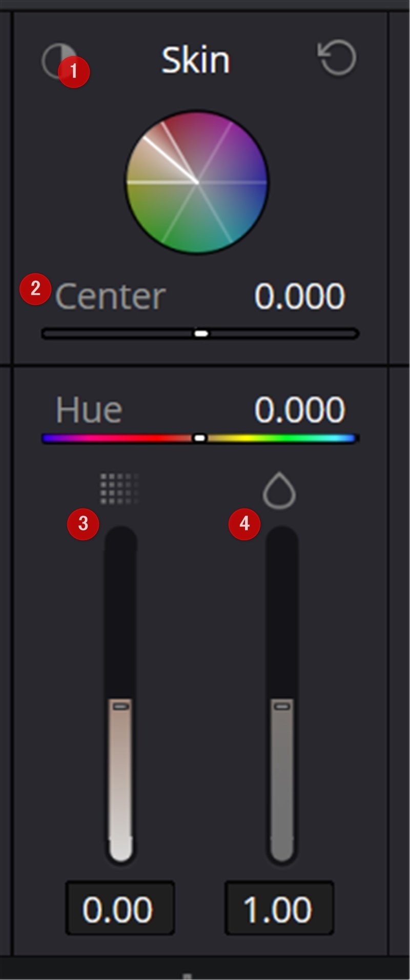This screenshot has width=410, height=980.
Task: Click the dotted-grid Density icon
Action: (x=119, y=489)
